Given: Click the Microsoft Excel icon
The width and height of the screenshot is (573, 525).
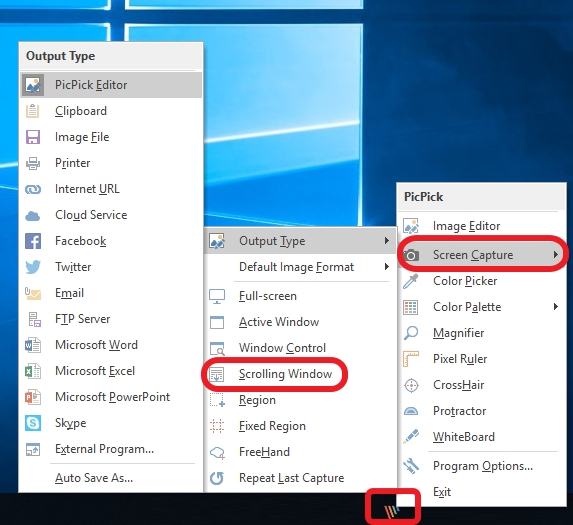Looking at the screenshot, I should pos(33,371).
